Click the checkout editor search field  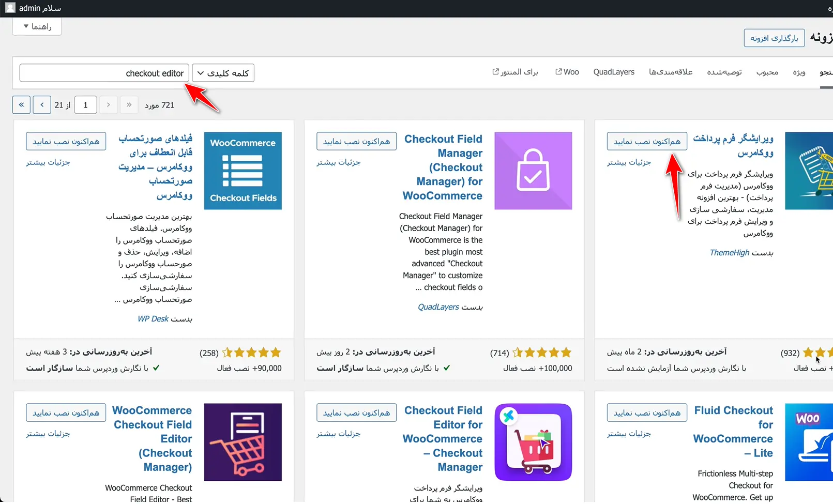click(x=104, y=73)
